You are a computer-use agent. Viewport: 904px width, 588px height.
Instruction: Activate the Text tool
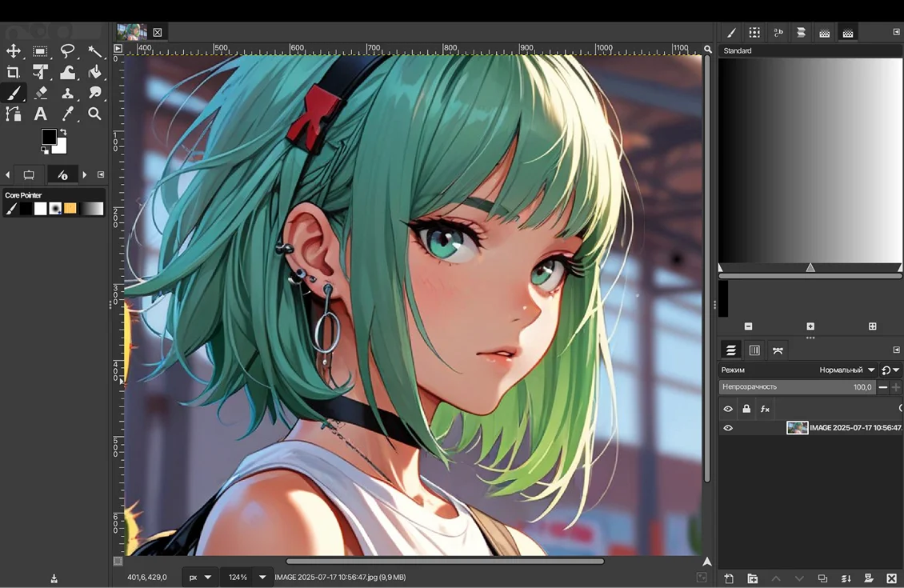[x=41, y=114]
